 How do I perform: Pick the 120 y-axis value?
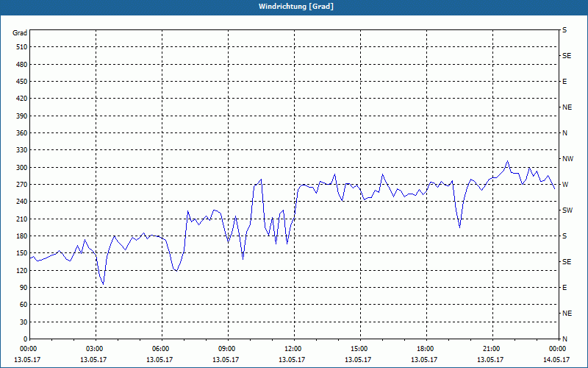22,270
